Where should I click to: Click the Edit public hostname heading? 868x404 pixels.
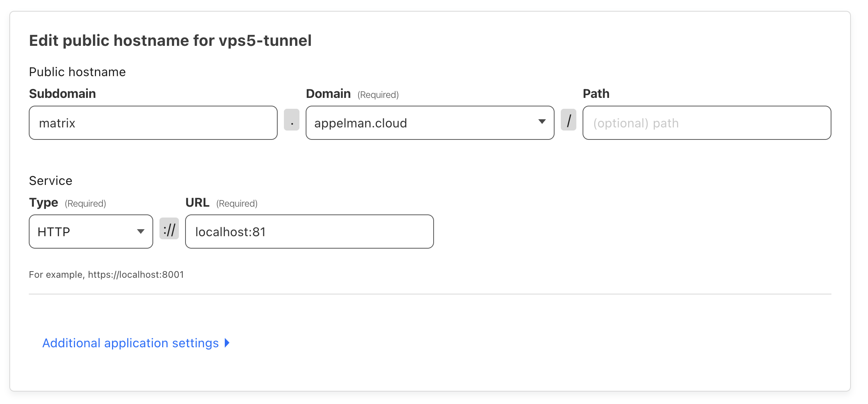(170, 40)
